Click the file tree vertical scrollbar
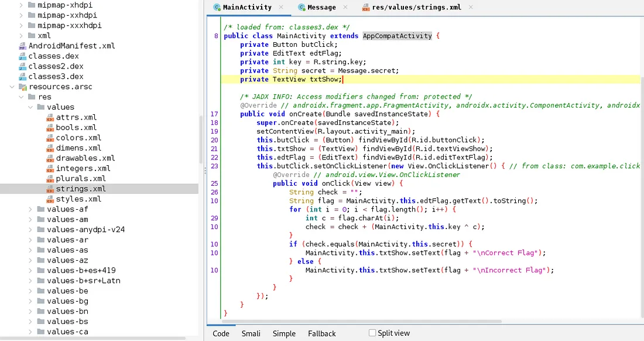This screenshot has height=341, width=644. coord(201,139)
